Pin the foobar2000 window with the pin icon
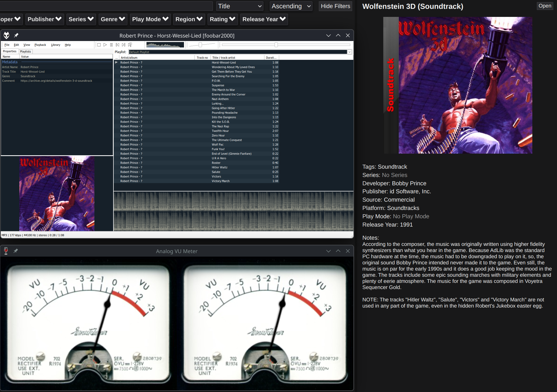Image resolution: width=557 pixels, height=392 pixels. (x=16, y=35)
